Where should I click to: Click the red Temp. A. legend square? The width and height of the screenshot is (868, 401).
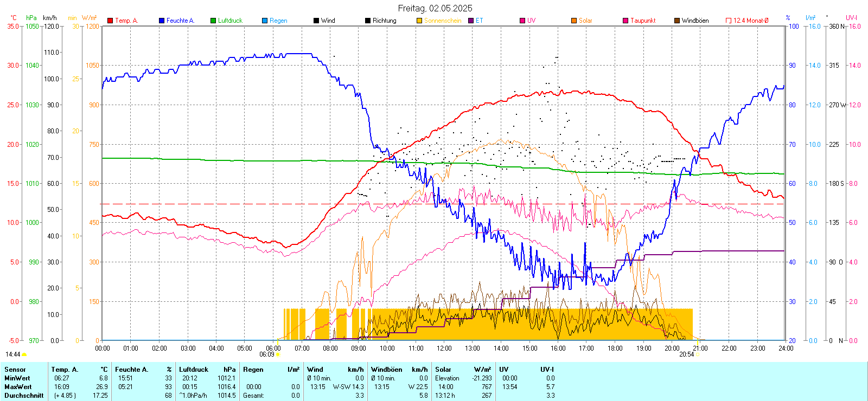point(110,21)
